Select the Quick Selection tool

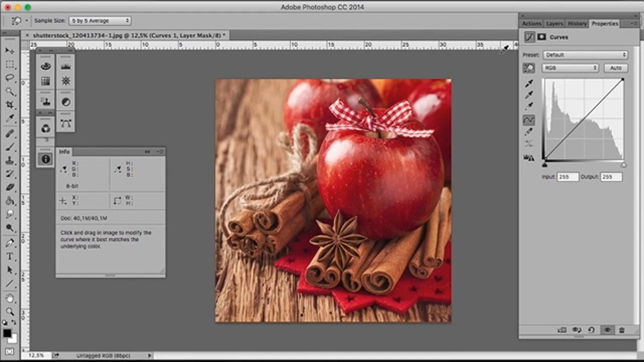point(10,92)
